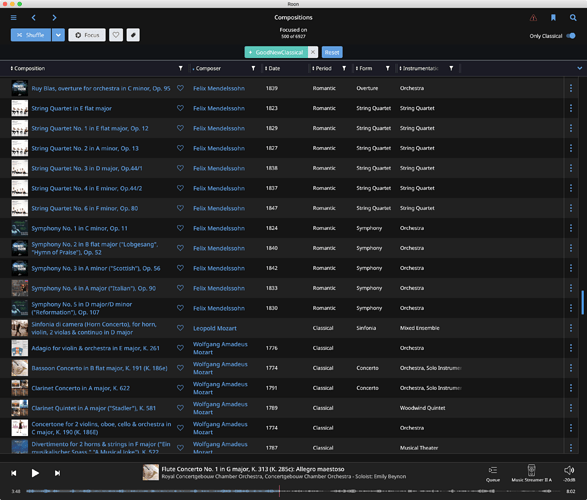Open the Leopold Mozart composer link
Image resolution: width=587 pixels, height=500 pixels.
(215, 328)
